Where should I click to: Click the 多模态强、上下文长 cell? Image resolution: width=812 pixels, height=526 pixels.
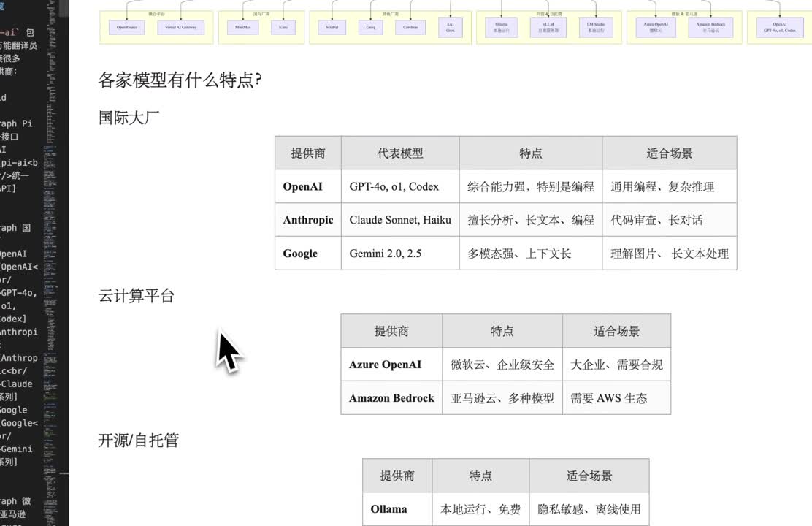tap(531, 253)
